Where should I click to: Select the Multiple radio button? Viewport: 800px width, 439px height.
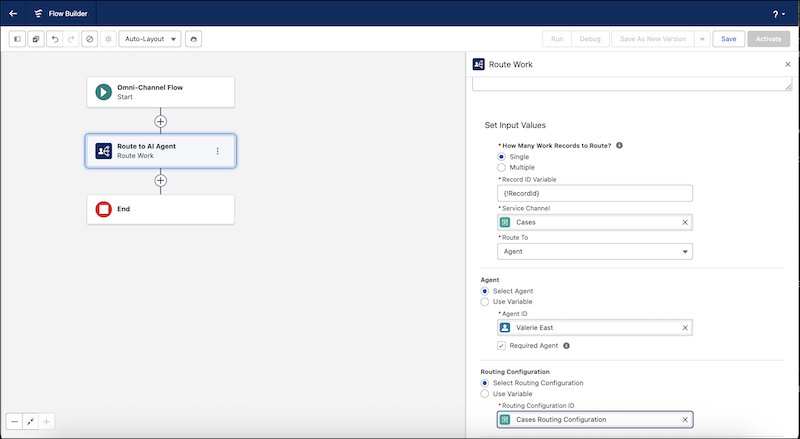point(502,167)
